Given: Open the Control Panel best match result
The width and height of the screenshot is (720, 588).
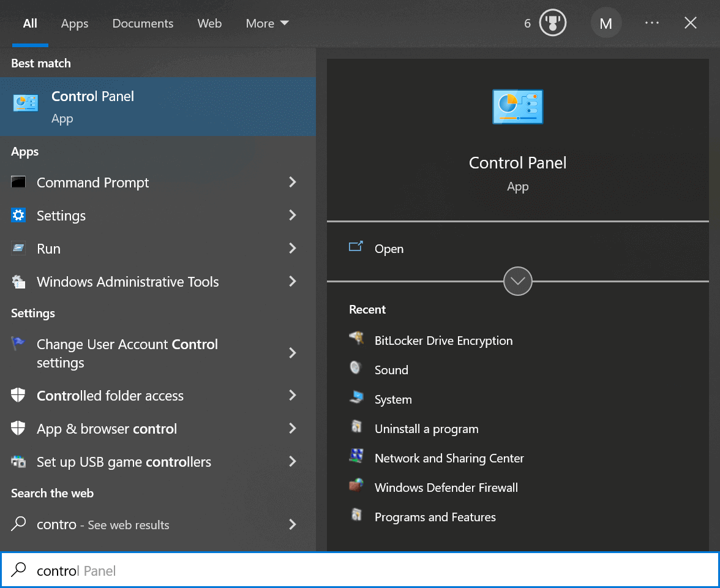Looking at the screenshot, I should (157, 107).
